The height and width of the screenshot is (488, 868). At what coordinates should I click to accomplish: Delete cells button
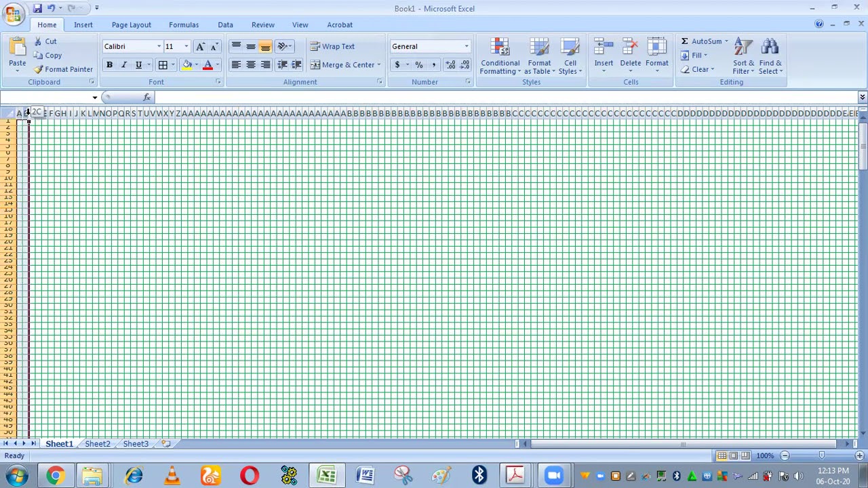click(630, 56)
